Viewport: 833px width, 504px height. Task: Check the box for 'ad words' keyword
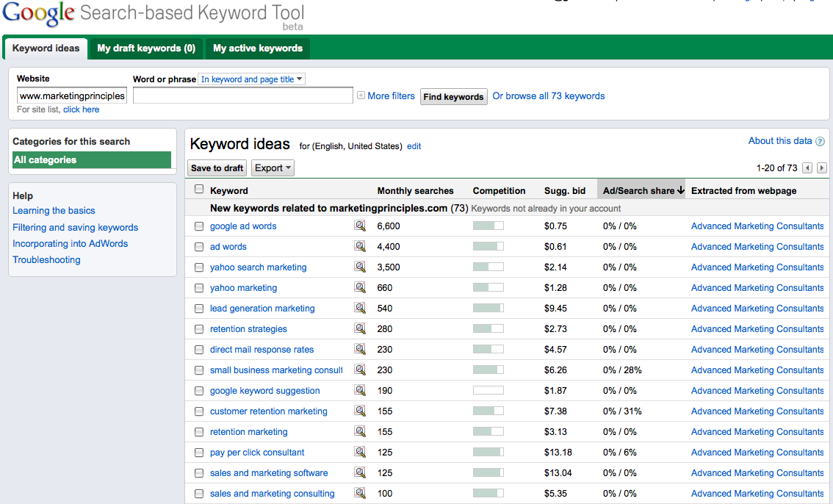pos(199,247)
